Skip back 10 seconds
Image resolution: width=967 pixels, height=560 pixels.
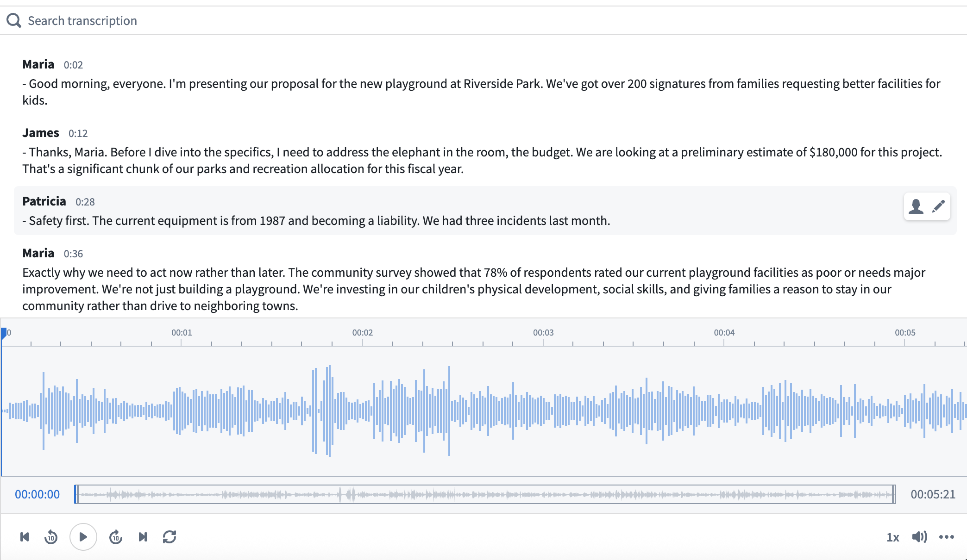point(51,537)
